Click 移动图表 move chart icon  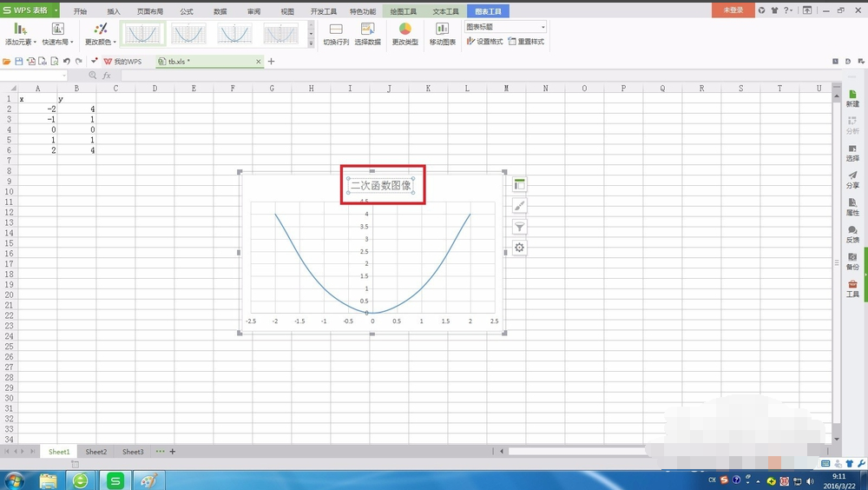click(442, 34)
